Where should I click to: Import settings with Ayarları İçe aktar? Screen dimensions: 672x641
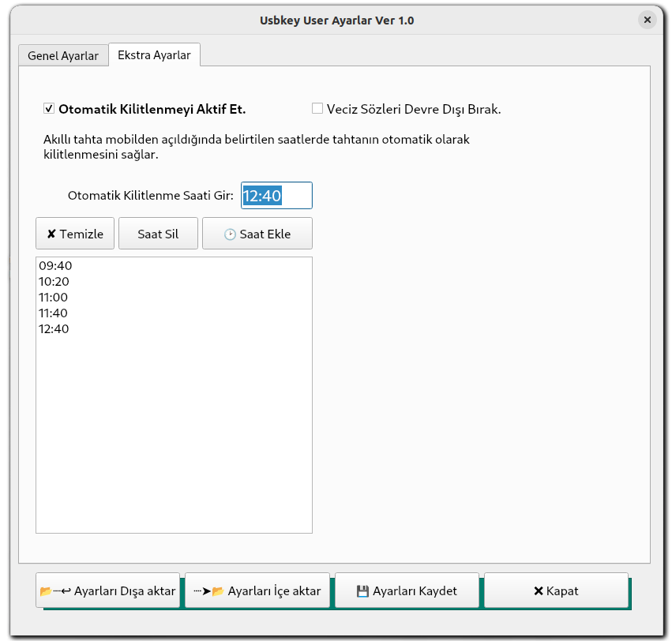(257, 590)
